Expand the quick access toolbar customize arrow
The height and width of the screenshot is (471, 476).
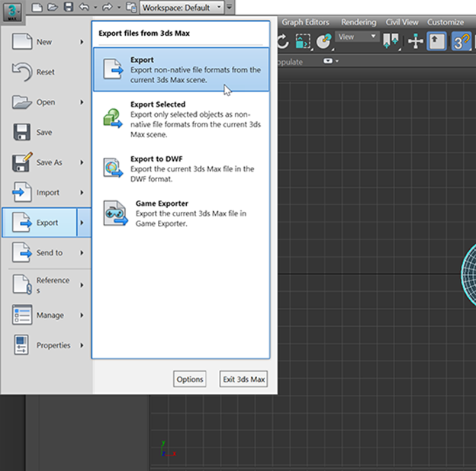[x=229, y=7]
